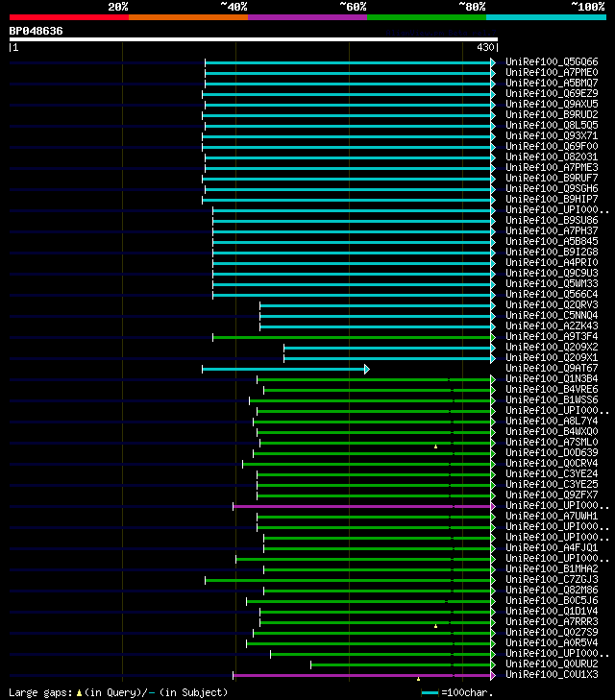Select the UniRef100_A4FJQ1 label
Screen dimensions: 615x700
[x=552, y=547]
